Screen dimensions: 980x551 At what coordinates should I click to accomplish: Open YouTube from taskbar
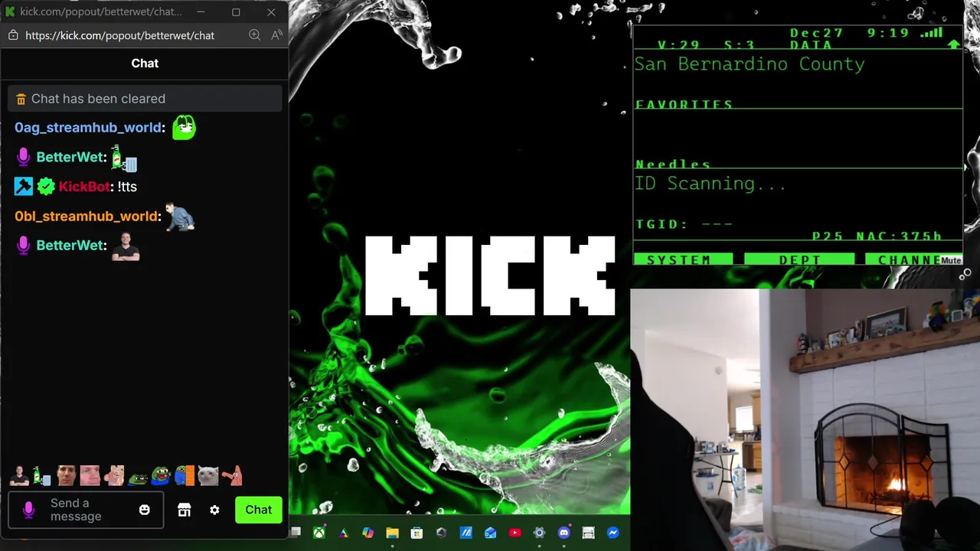(514, 533)
